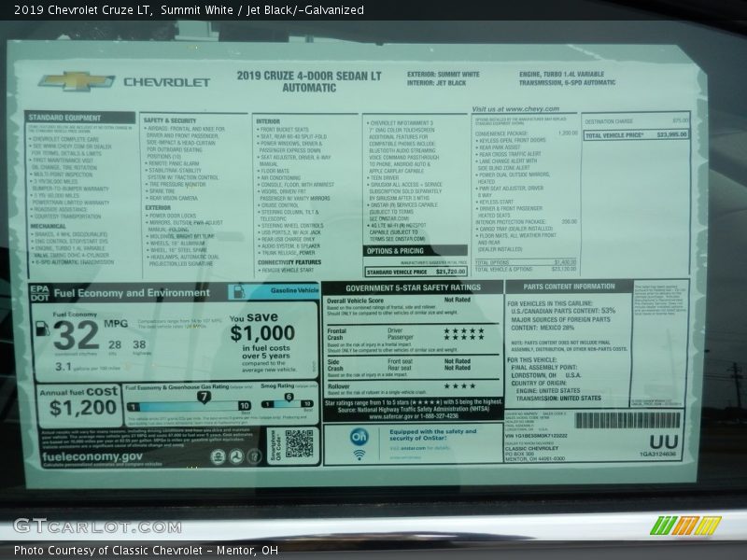Click the '38' highway MPG value
The height and width of the screenshot is (560, 747).
(x=139, y=344)
